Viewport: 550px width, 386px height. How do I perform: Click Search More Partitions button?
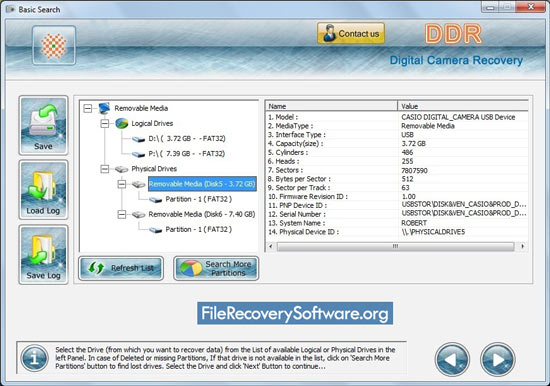point(216,268)
